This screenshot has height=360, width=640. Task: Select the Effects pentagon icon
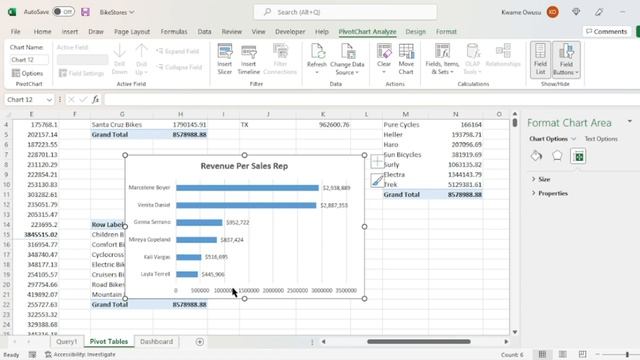tap(557, 156)
